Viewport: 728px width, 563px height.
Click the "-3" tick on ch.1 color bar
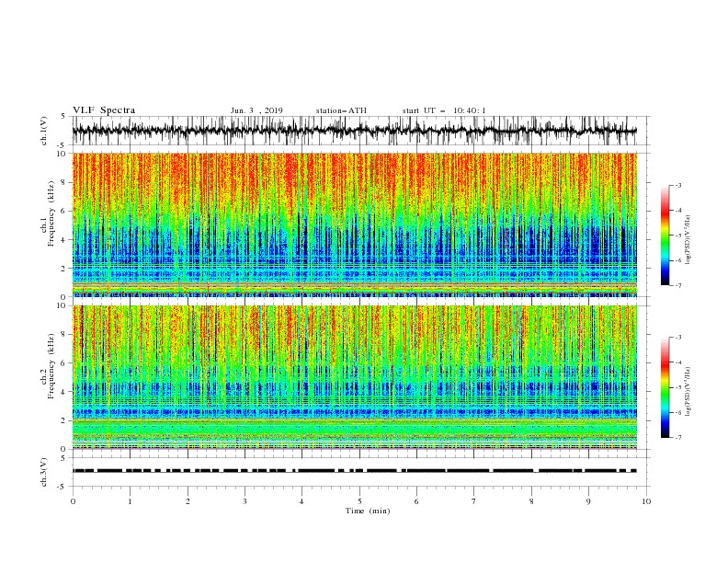678,185
